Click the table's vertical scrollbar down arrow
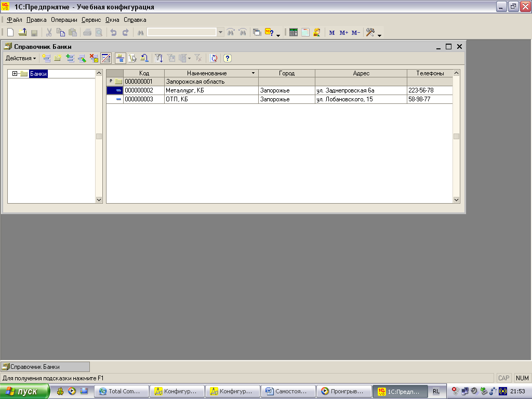This screenshot has height=399, width=532. click(x=456, y=200)
